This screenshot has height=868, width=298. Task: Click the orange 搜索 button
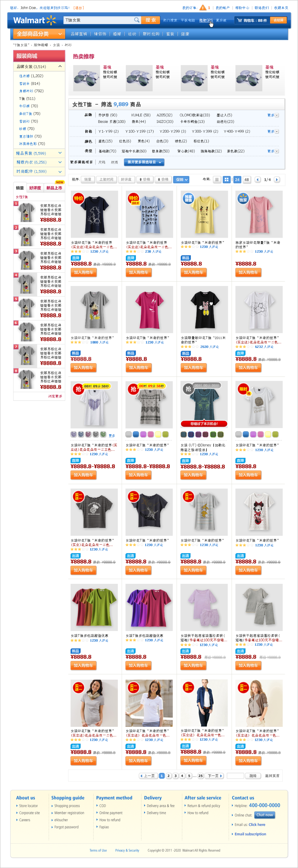tap(150, 20)
